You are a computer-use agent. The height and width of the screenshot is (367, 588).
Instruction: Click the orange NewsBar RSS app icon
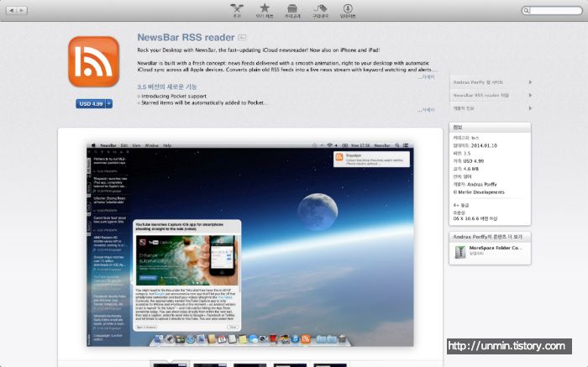94,62
